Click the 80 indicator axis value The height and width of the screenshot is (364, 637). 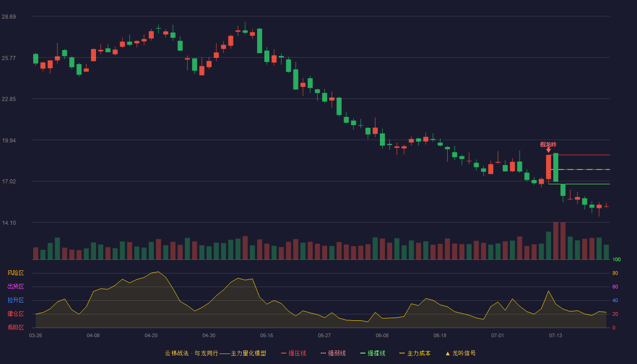click(x=615, y=273)
